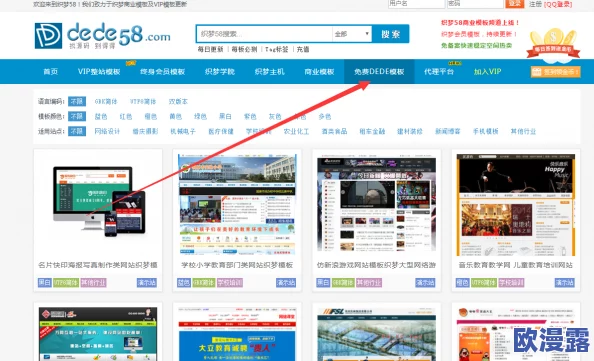Select 不限 in the 模板颜色 filter row

[x=77, y=116]
